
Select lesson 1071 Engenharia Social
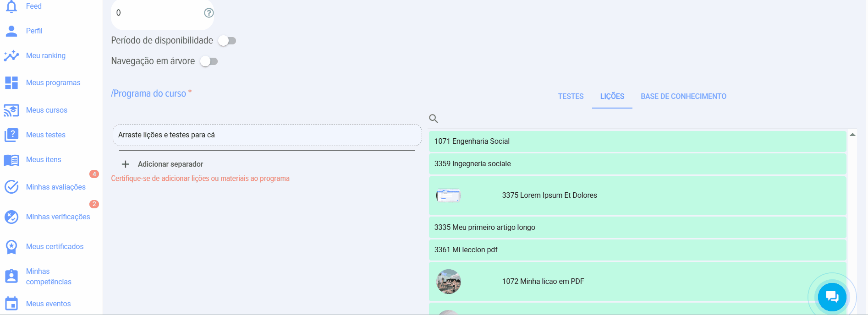(637, 141)
